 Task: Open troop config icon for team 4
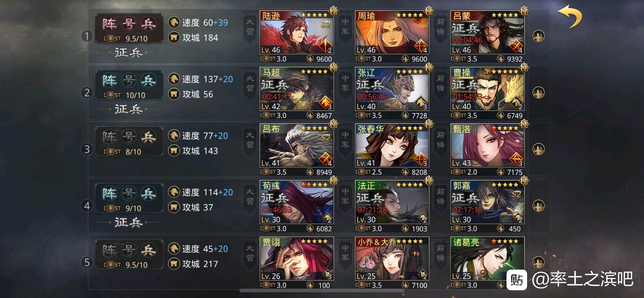coord(539,206)
